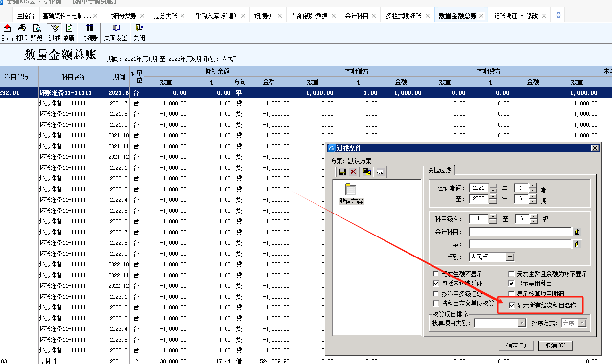
Task: Uncheck 显示所有级次科目名称 checkbox
Action: pyautogui.click(x=512, y=306)
